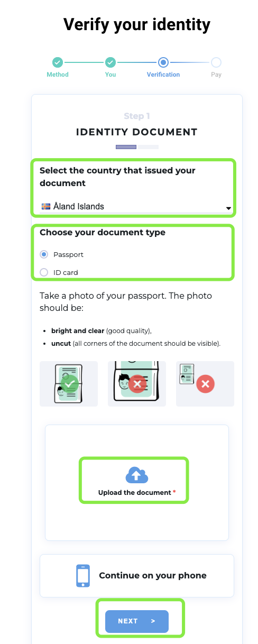Open the issuing country dropdown

tap(136, 207)
